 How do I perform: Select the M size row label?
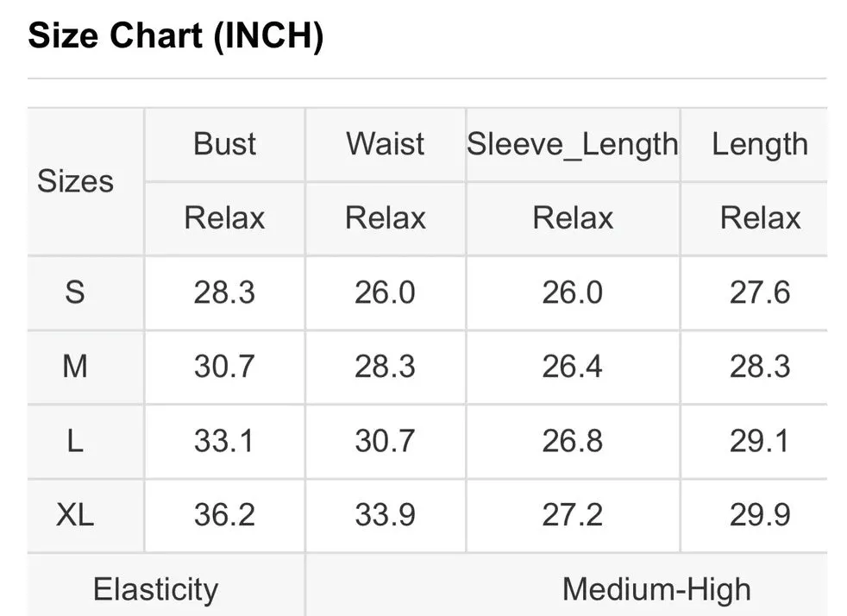point(75,367)
